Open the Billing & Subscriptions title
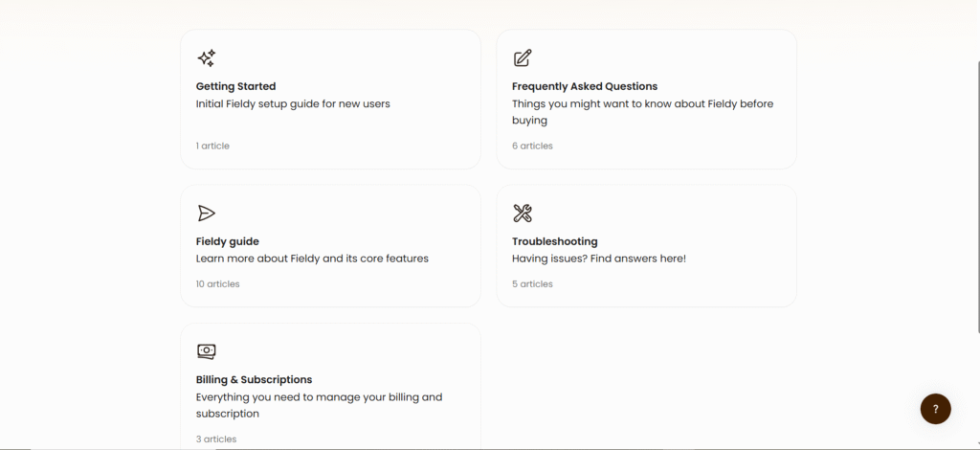The height and width of the screenshot is (450, 980). click(254, 379)
